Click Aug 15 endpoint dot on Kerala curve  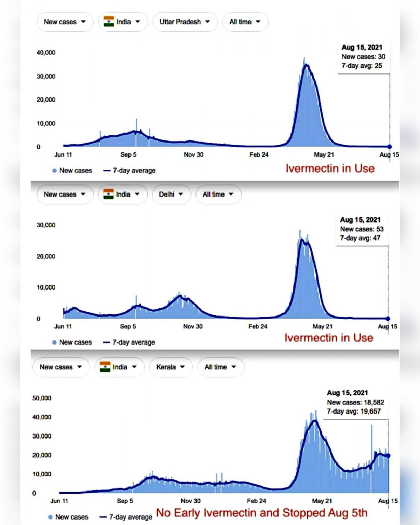(x=388, y=456)
